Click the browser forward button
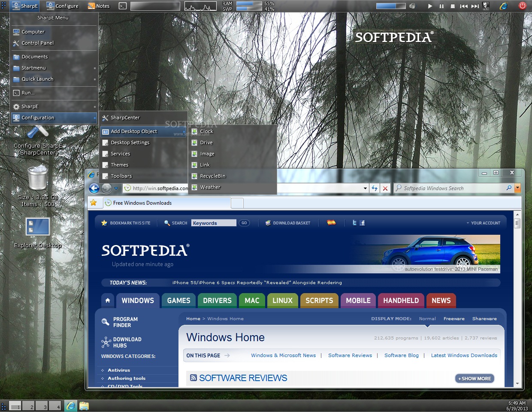The image size is (532, 412). click(106, 188)
